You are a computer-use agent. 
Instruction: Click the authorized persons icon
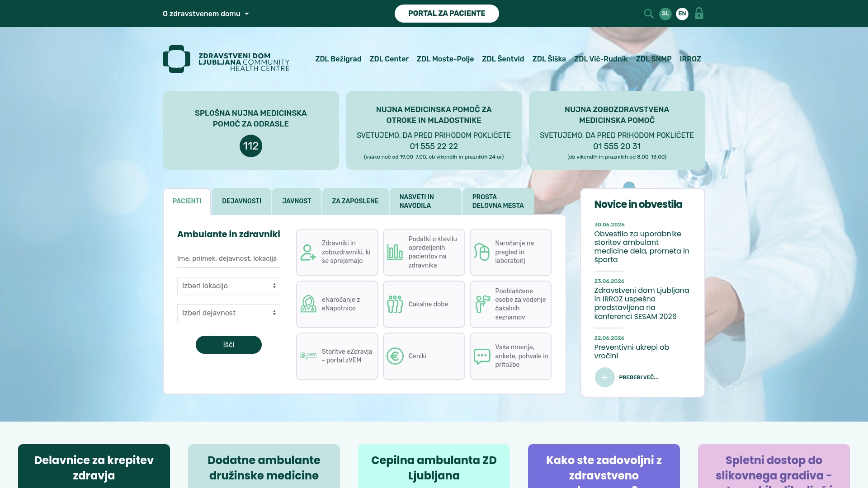[x=482, y=304]
